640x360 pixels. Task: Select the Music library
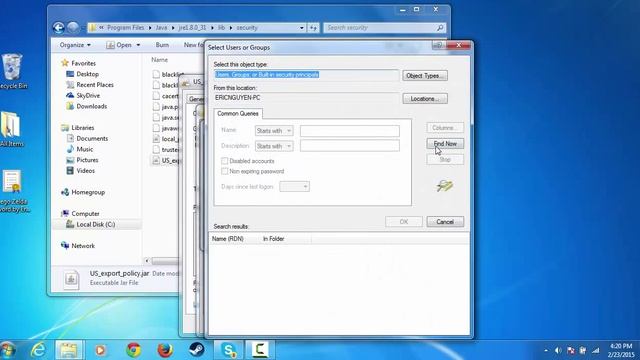click(80, 149)
